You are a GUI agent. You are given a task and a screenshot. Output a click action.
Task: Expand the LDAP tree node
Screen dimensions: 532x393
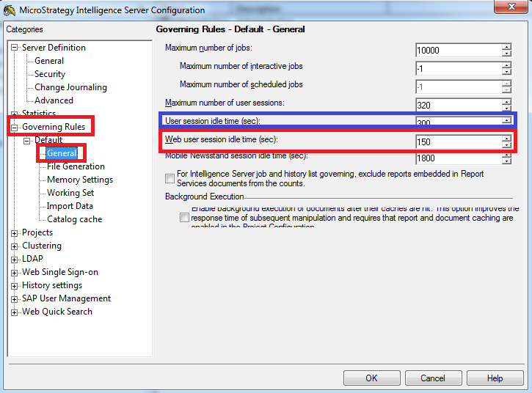point(15,259)
